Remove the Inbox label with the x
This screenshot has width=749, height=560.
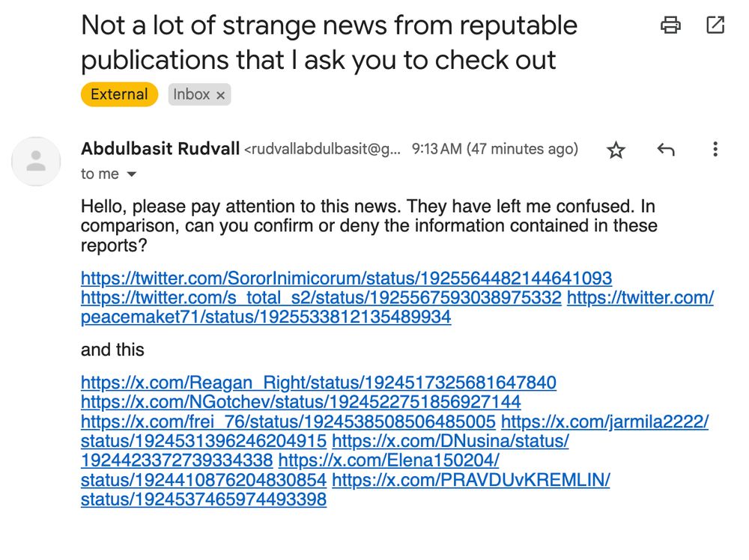pos(220,95)
